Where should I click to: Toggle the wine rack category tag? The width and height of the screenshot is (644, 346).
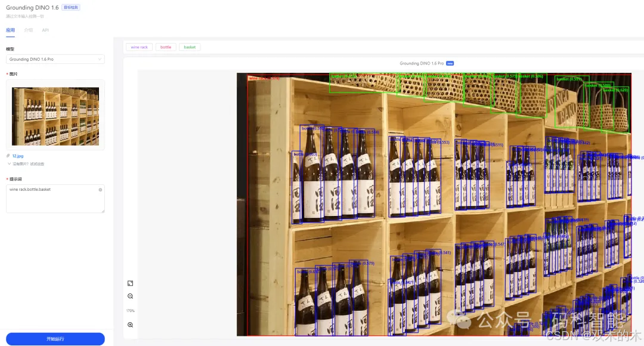point(139,47)
